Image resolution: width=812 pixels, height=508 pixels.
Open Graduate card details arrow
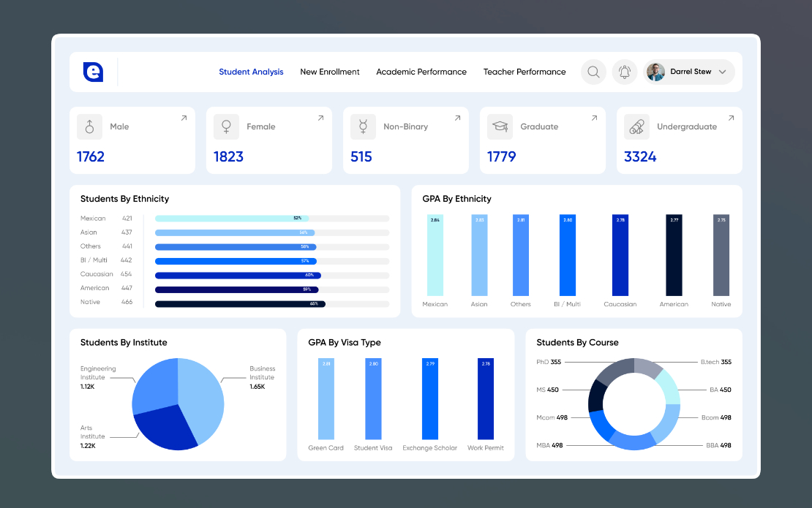click(594, 118)
